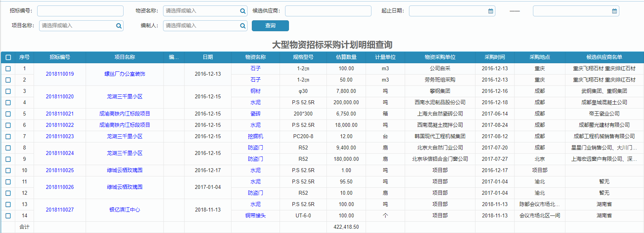Open tender number 2018110027 link
Screen dimensions: 644x233
point(60,210)
